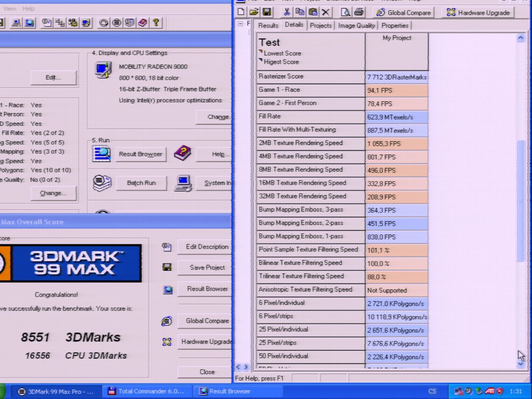
Task: Click the Open folder icon in Result Browser
Action: (254, 12)
